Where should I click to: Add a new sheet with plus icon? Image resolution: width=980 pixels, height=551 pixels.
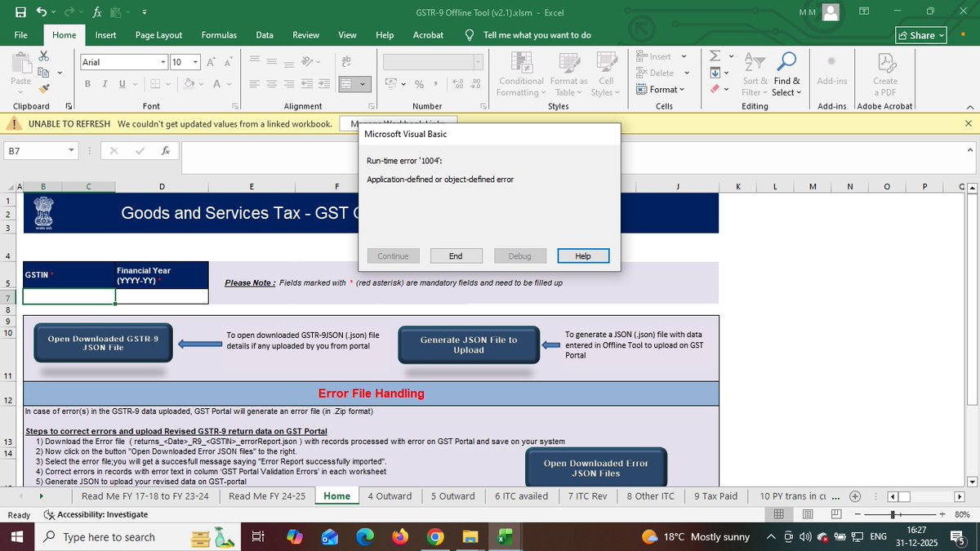coord(855,495)
